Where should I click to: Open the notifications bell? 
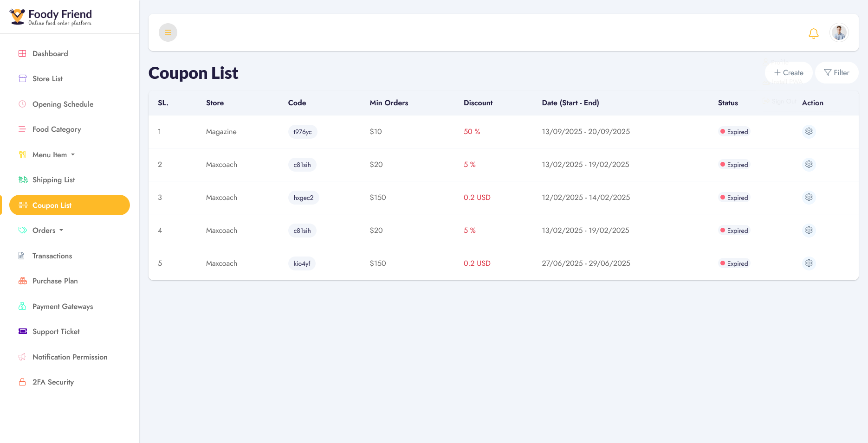click(x=814, y=33)
